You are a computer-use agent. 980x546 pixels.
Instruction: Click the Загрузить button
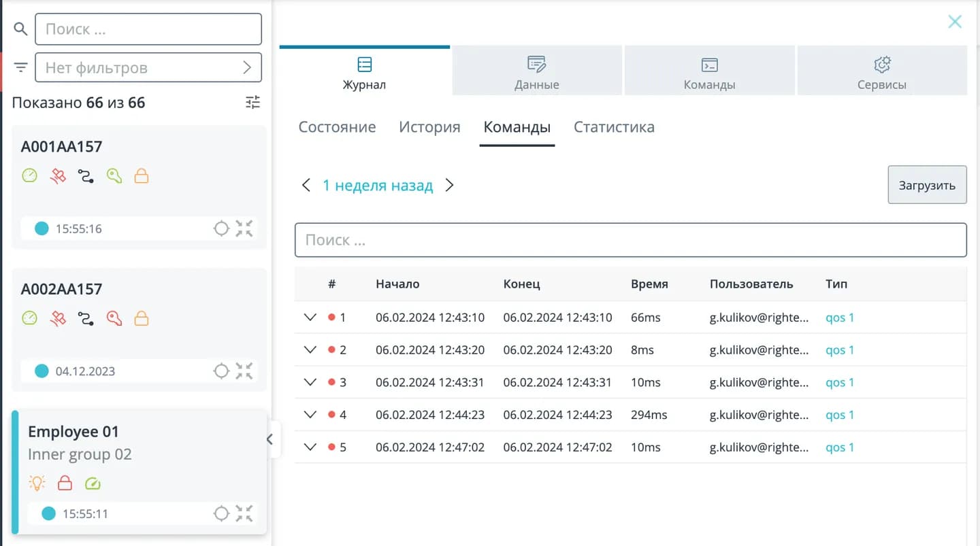(927, 185)
